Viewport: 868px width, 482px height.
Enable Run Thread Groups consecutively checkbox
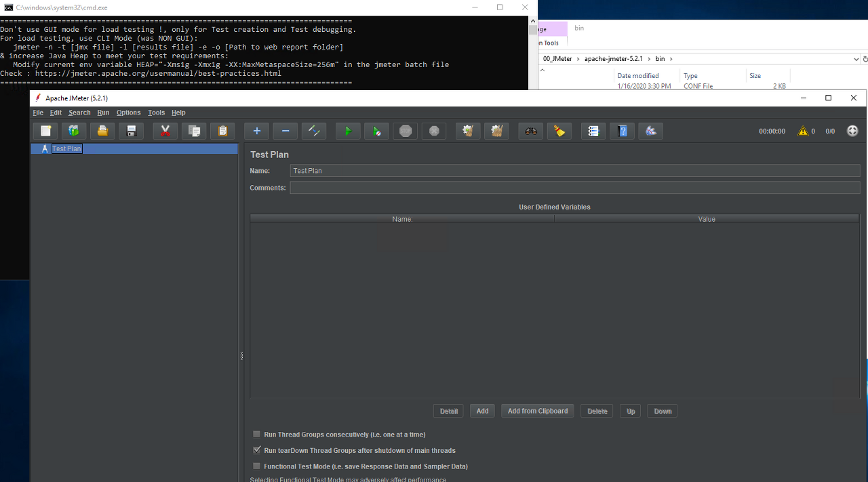pos(257,435)
